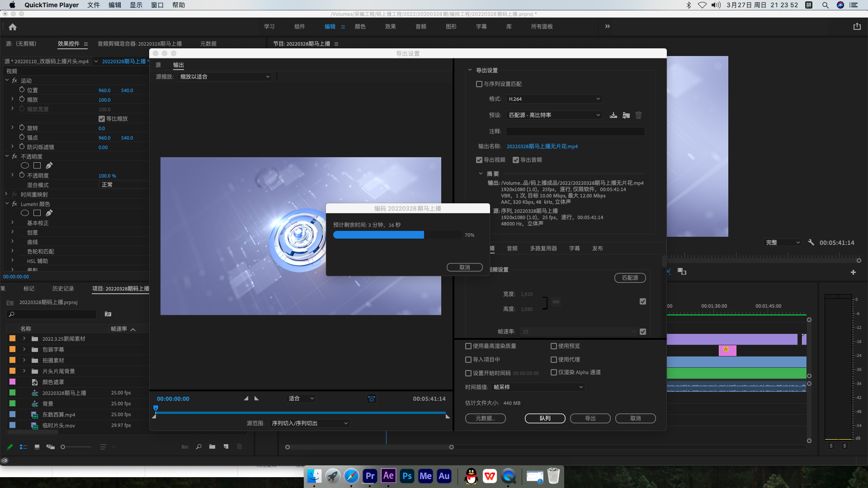Enable set start timecode checkbox
Viewport: 868px width, 488px height.
468,373
